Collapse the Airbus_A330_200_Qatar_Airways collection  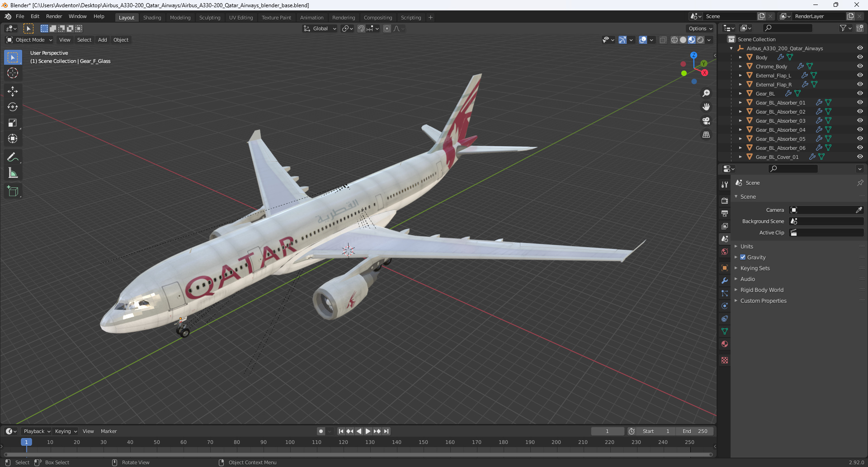[731, 48]
